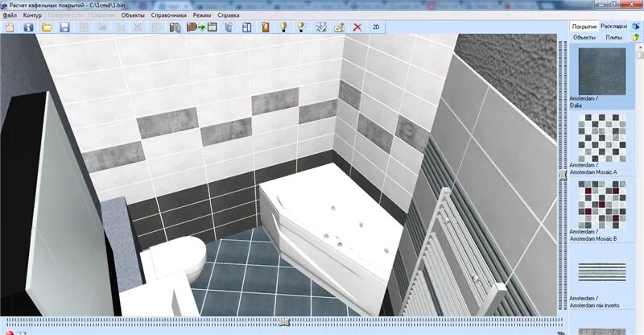Click the red X delete icon
Screen dimensions: 644x335
357,27
